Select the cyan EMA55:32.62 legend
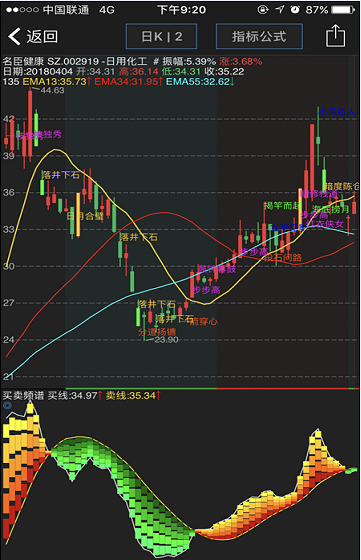 coord(200,82)
